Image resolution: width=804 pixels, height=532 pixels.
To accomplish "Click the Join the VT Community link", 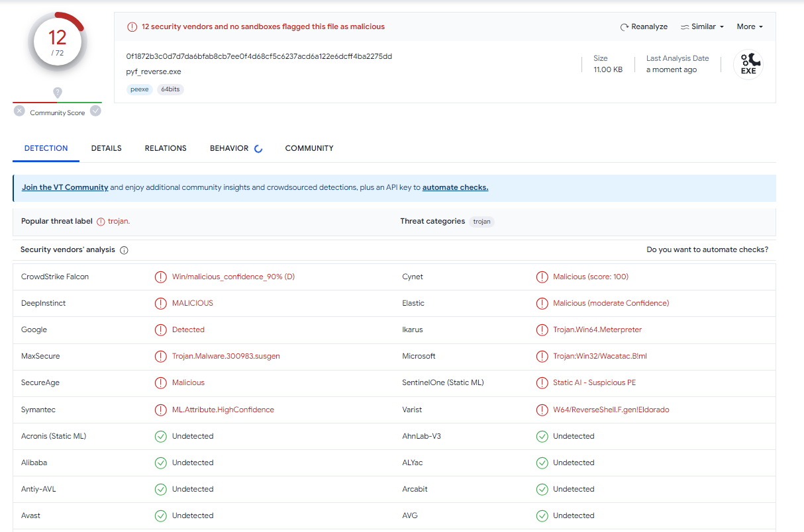I will (65, 188).
